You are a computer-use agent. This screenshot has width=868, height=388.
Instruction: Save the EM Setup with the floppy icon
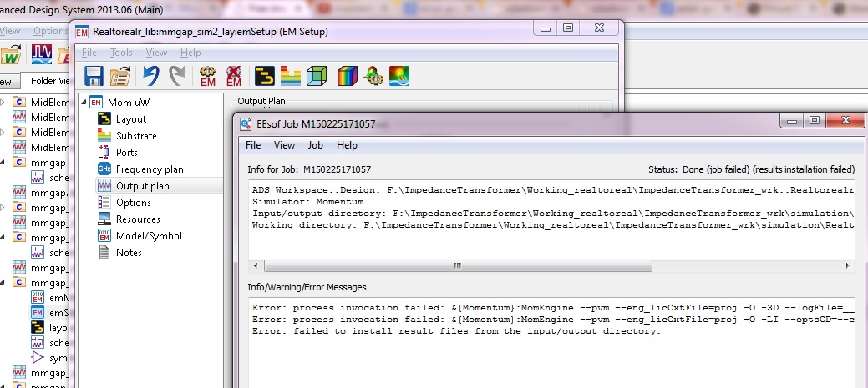click(x=94, y=76)
